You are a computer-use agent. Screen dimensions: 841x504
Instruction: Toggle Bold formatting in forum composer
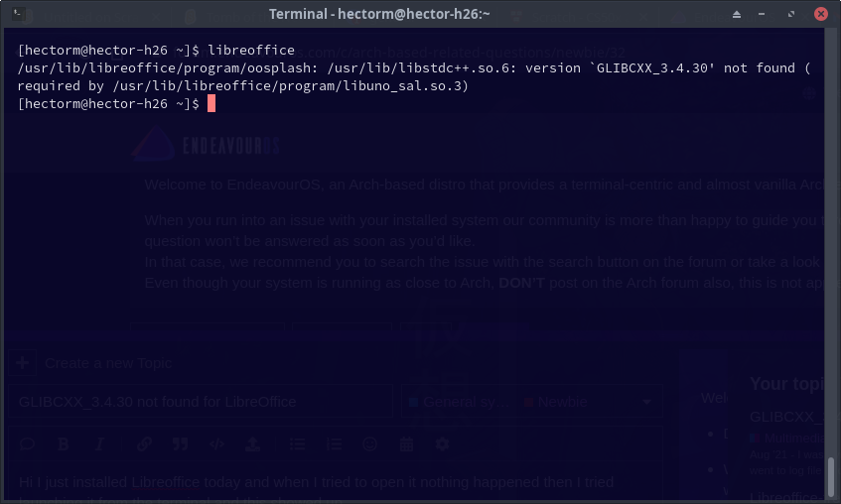point(63,443)
